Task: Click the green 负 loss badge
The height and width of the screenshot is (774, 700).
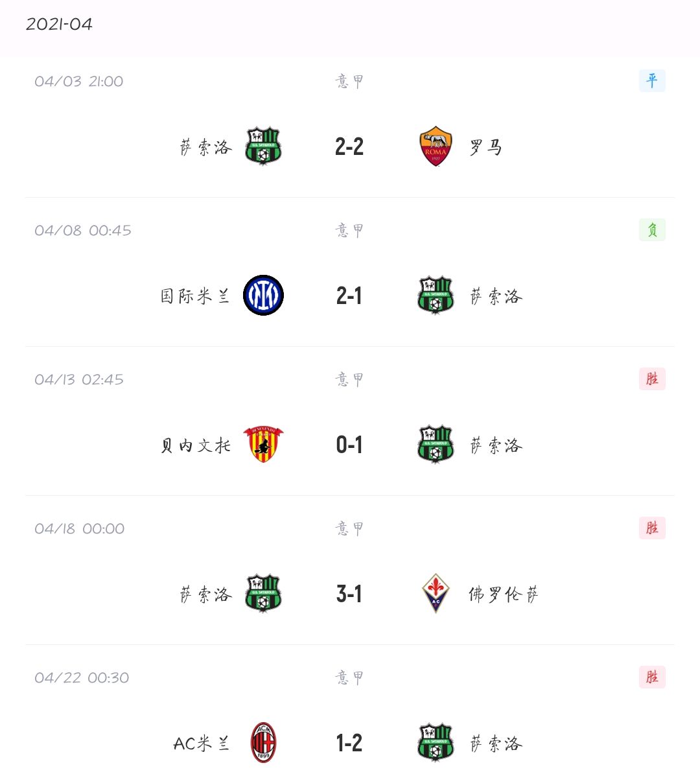Action: (652, 230)
